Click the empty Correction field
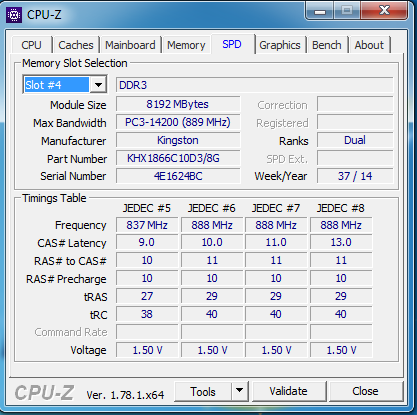This screenshot has width=417, height=415. tap(355, 104)
